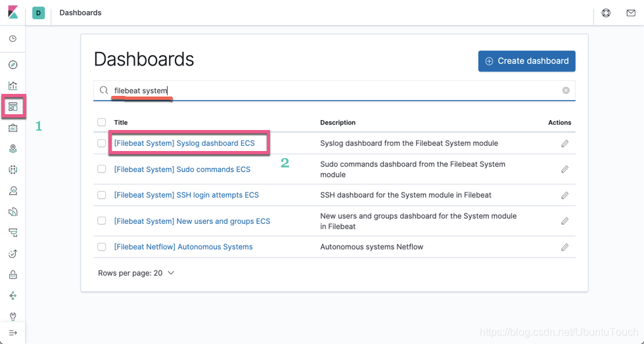Clear the dashboard search field
The height and width of the screenshot is (344, 644).
pyautogui.click(x=566, y=91)
